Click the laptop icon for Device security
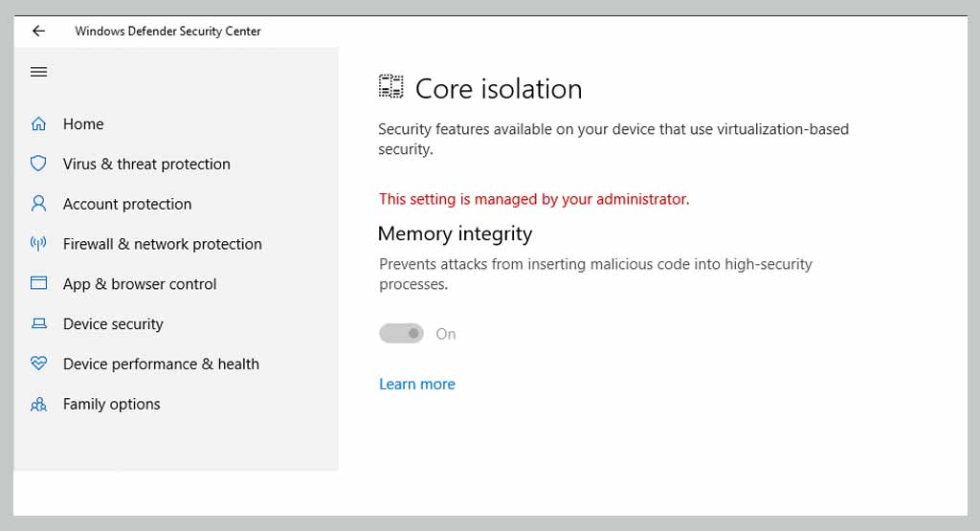 (38, 323)
